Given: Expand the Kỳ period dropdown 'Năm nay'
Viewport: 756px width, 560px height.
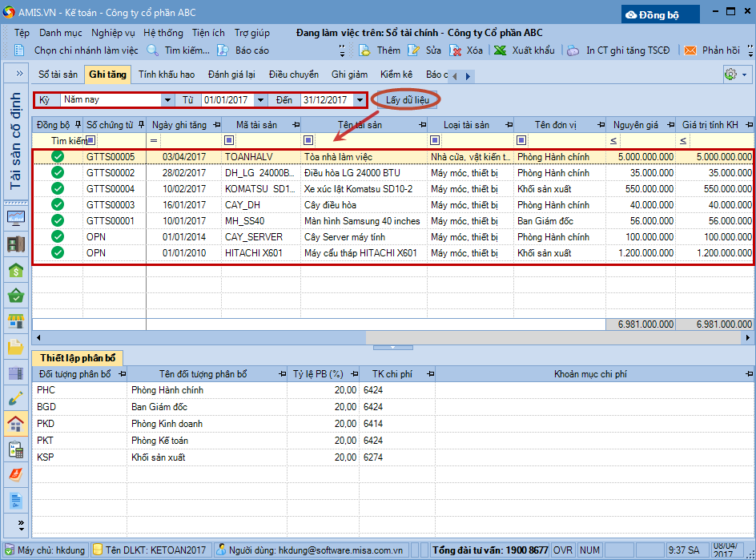Looking at the screenshot, I should pos(167,100).
